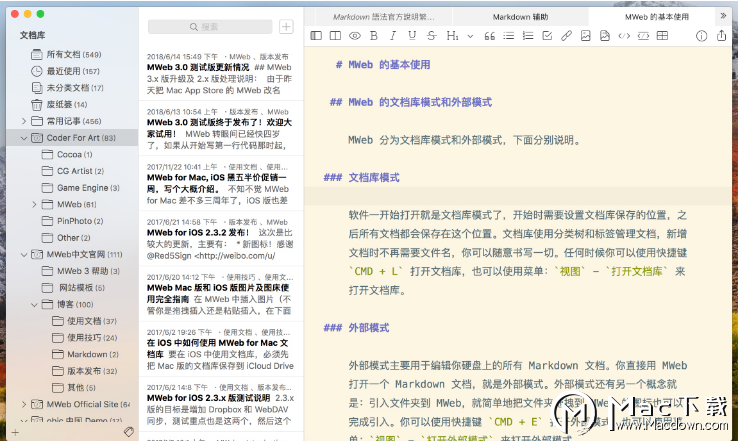The height and width of the screenshot is (441, 738).
Task: Open share/export menu
Action: (x=721, y=35)
